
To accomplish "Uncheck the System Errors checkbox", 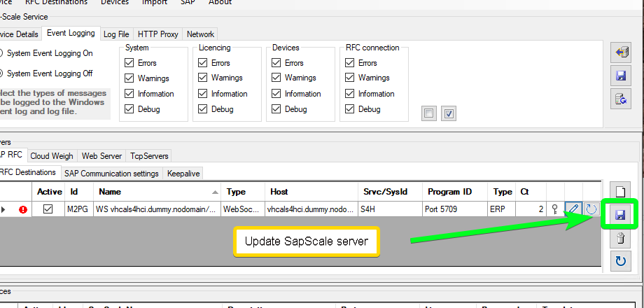I will pos(129,63).
